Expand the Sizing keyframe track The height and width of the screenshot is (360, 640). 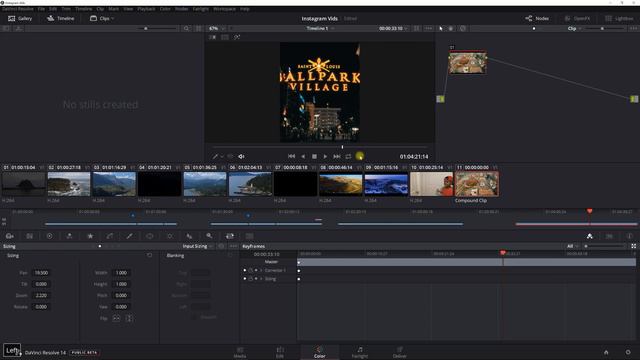click(261, 279)
